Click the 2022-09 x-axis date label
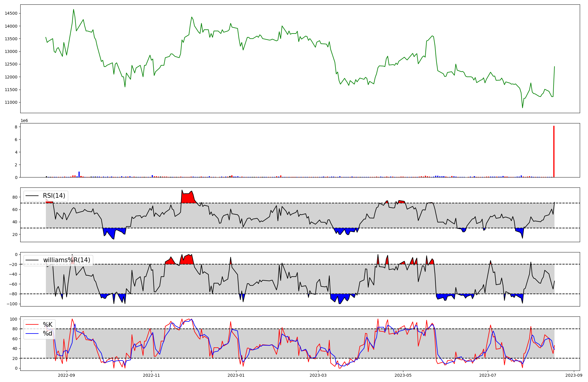This screenshot has width=588, height=382. (67, 375)
